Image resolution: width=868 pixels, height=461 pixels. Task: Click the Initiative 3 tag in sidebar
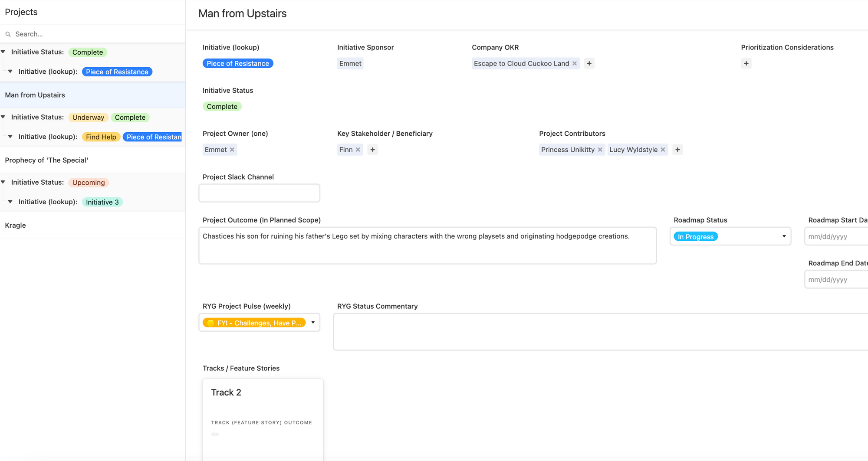click(x=102, y=202)
